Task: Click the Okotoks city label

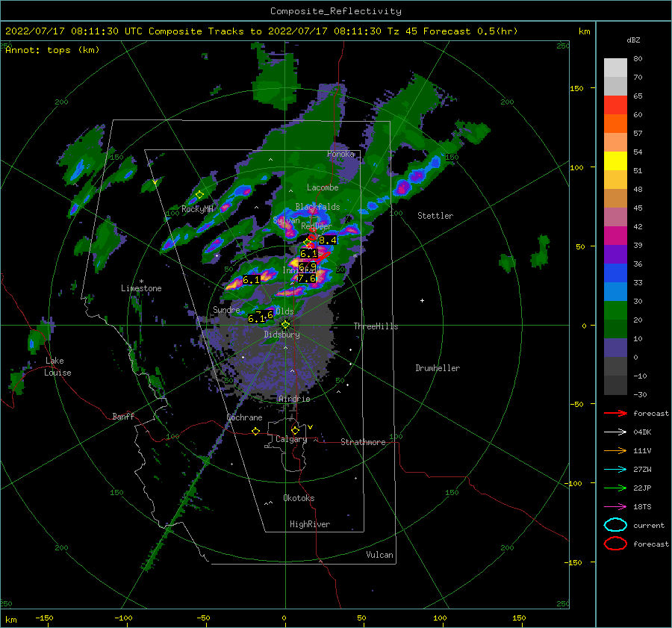Action: [x=299, y=498]
